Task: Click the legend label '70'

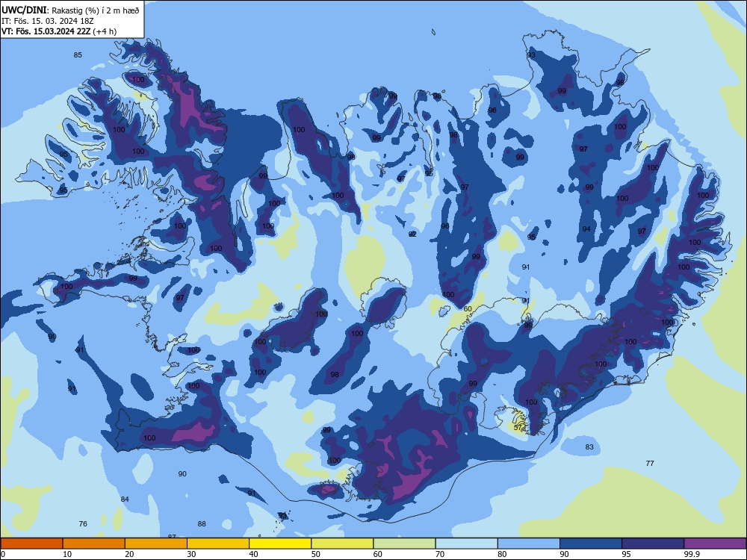Action: click(x=440, y=554)
